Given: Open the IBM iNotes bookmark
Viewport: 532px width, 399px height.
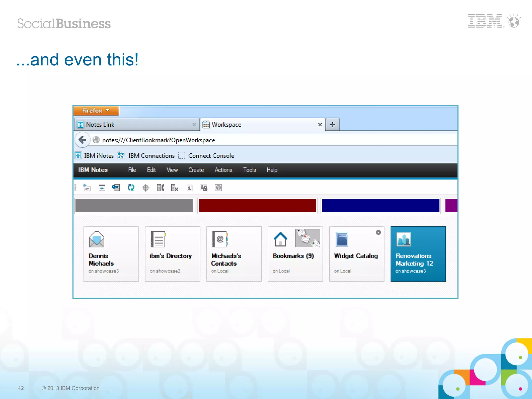Looking at the screenshot, I should tap(94, 155).
